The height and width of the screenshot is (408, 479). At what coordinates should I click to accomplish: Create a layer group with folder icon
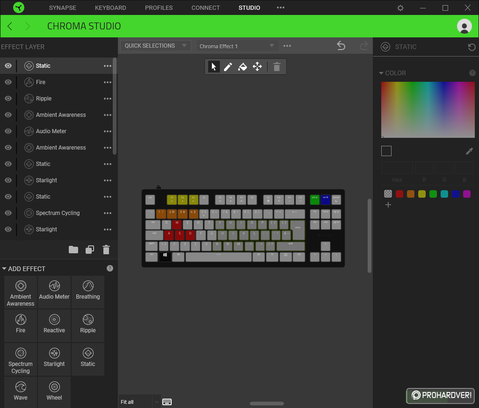[73, 249]
